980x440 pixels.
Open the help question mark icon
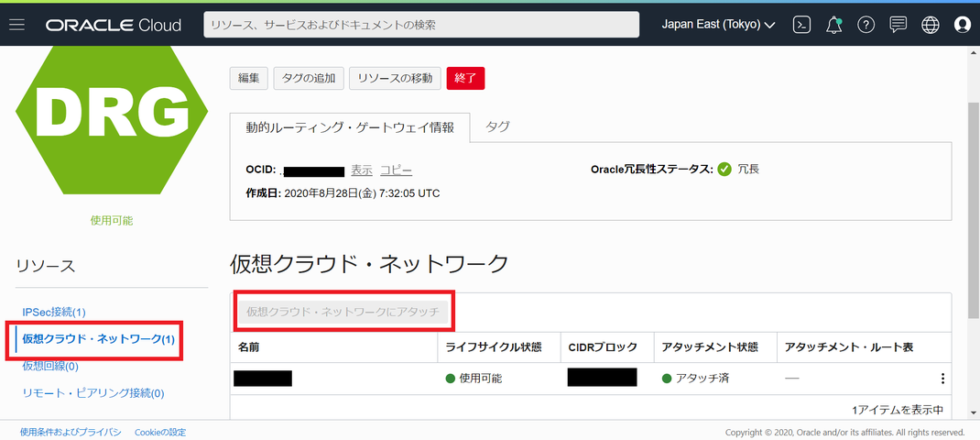[x=866, y=25]
